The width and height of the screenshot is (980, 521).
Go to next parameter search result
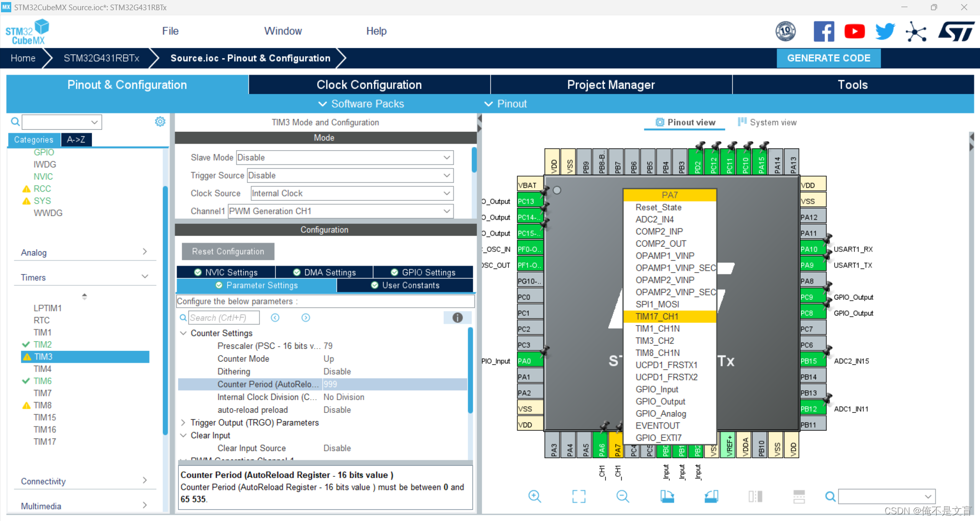click(x=306, y=318)
